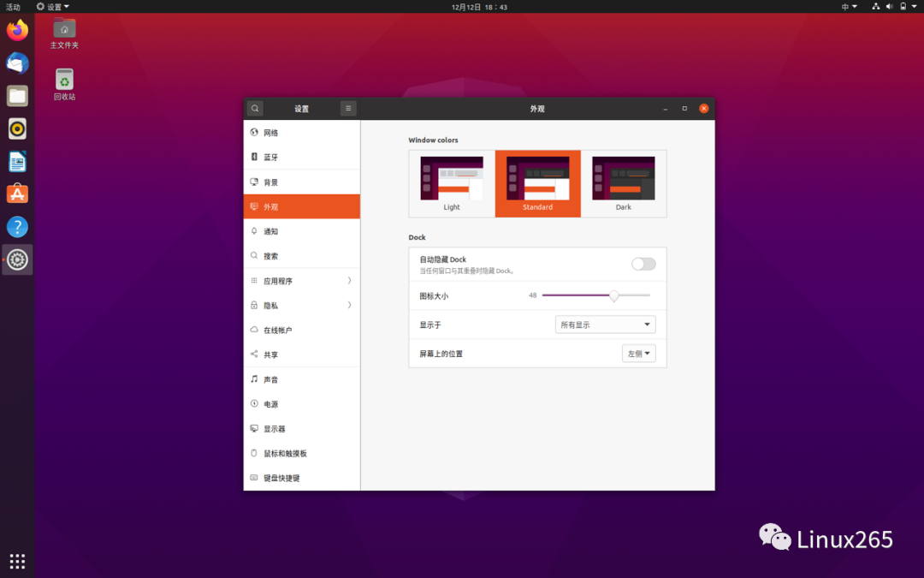
Task: Open the 显示于 所有显示 dropdown
Action: 605,325
